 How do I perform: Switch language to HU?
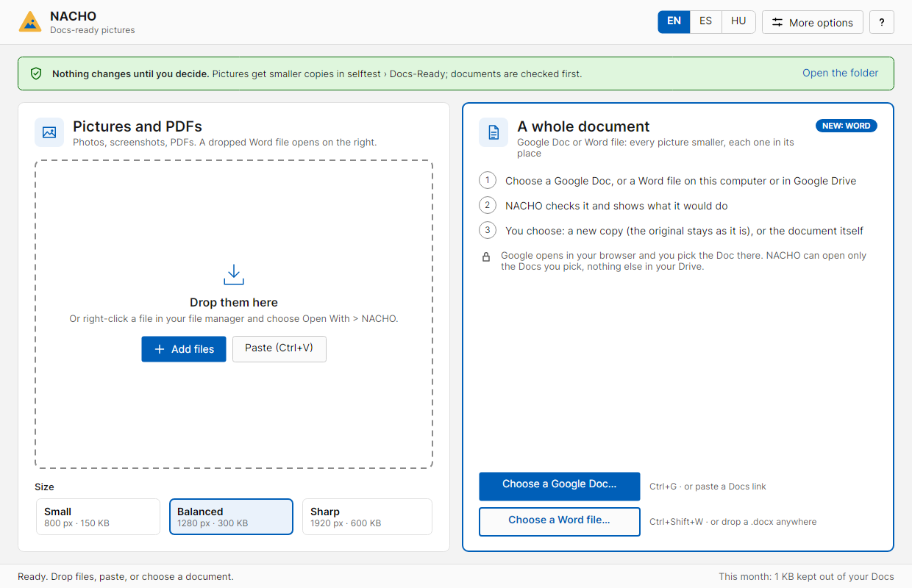click(x=738, y=21)
